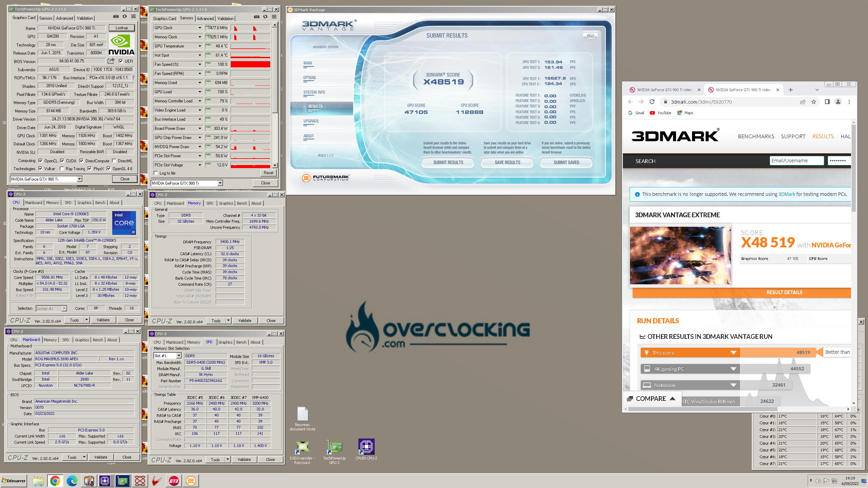Toggle Vulkan checkbox

tap(40, 168)
